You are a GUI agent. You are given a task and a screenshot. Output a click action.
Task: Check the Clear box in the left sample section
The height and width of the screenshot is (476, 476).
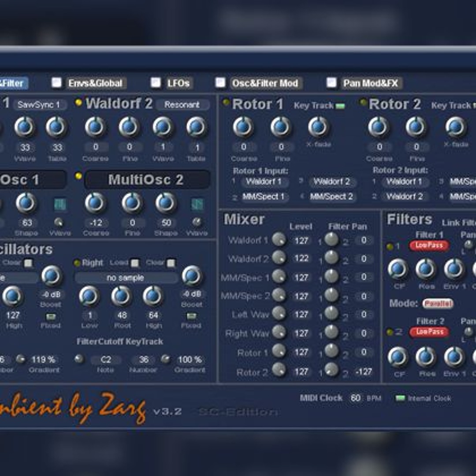[x=27, y=262]
